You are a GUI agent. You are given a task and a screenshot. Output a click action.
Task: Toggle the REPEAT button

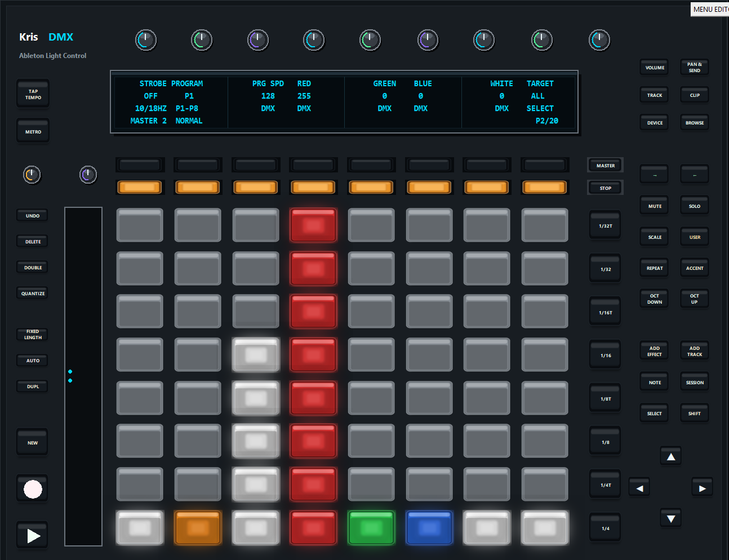(x=655, y=268)
